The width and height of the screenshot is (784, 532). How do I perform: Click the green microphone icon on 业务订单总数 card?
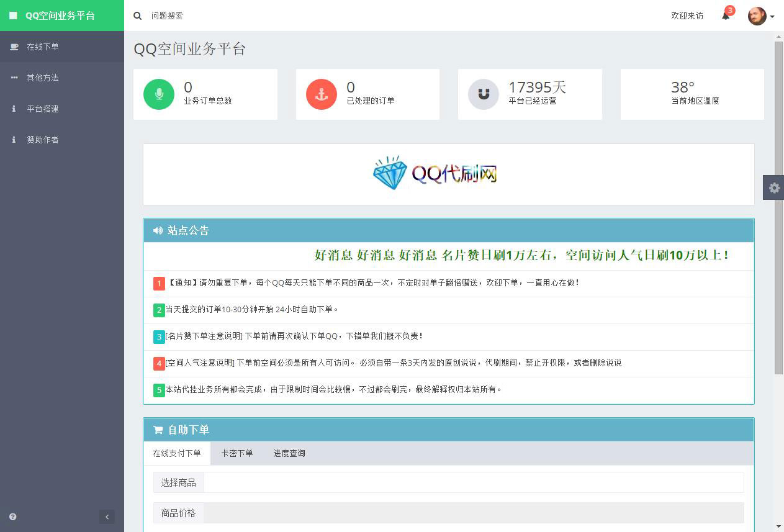click(158, 94)
